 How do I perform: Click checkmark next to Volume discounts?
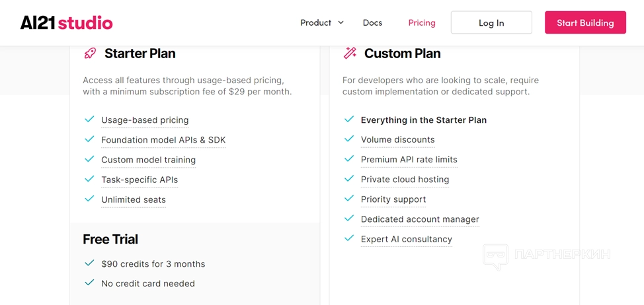349,139
